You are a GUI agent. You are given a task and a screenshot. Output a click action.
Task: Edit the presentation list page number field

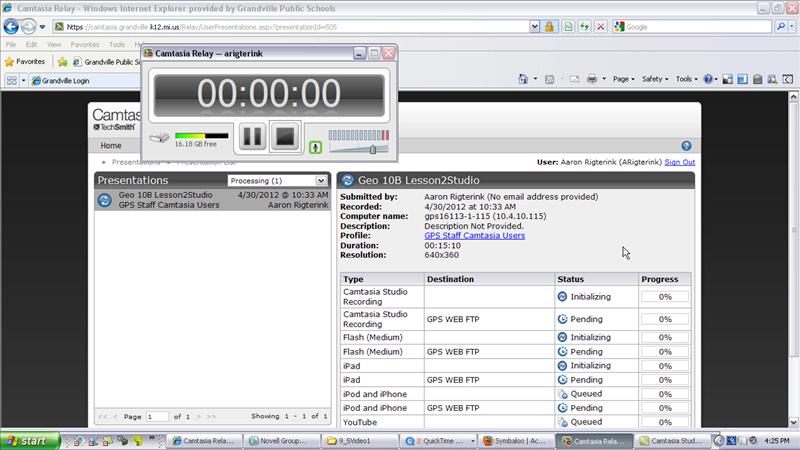tap(157, 417)
